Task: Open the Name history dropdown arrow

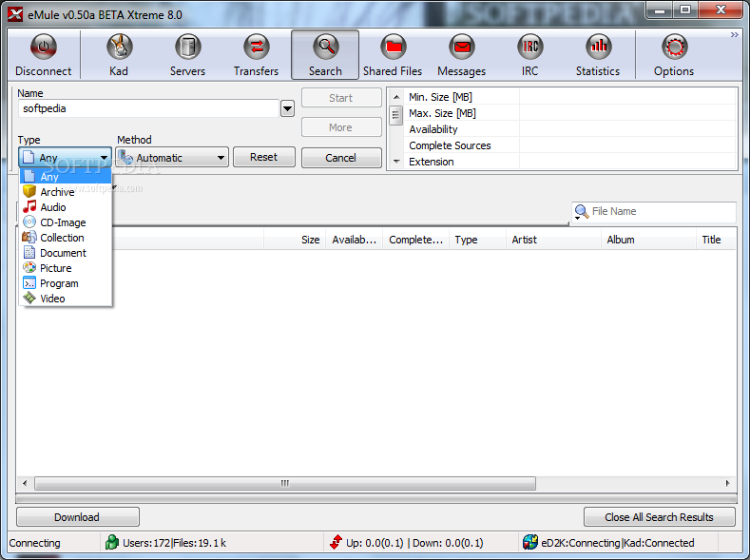Action: tap(287, 109)
